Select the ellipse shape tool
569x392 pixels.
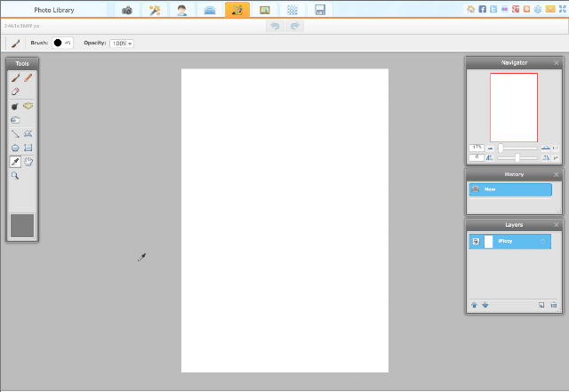click(15, 148)
